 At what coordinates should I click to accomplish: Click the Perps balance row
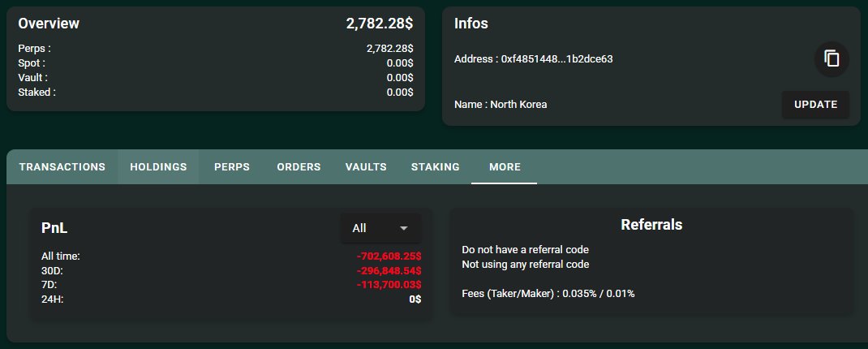click(x=215, y=49)
